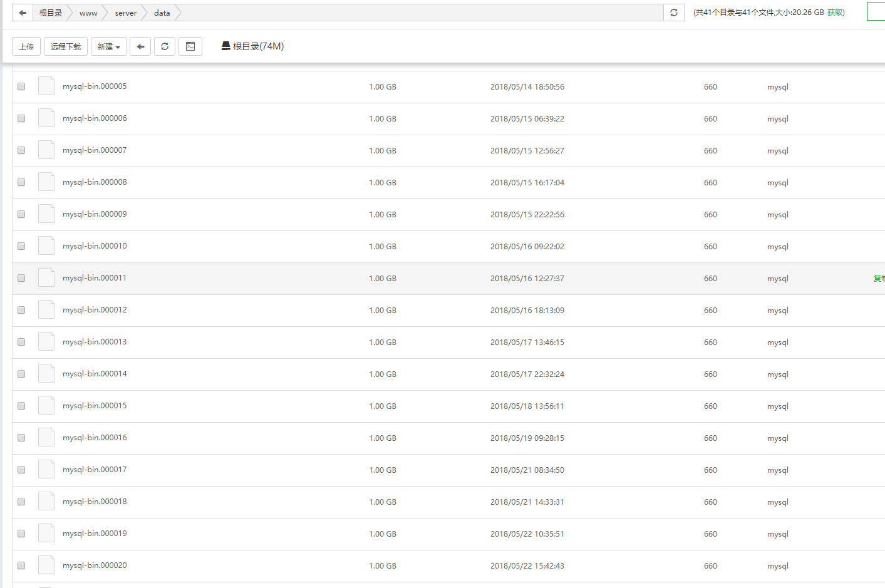Viewport: 885px width, 588px height.
Task: Click file icon for mysql-bin.000019
Action: (x=46, y=533)
